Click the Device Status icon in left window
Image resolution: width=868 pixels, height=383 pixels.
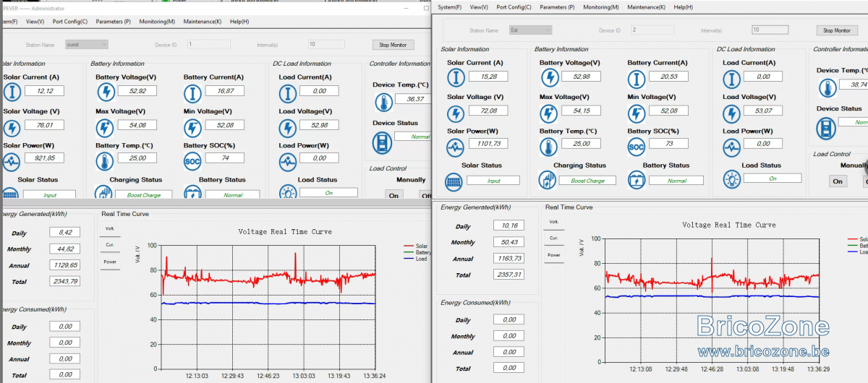(x=382, y=142)
